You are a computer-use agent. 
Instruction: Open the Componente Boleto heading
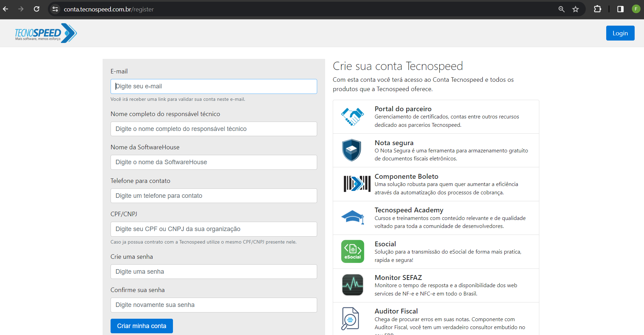point(407,176)
